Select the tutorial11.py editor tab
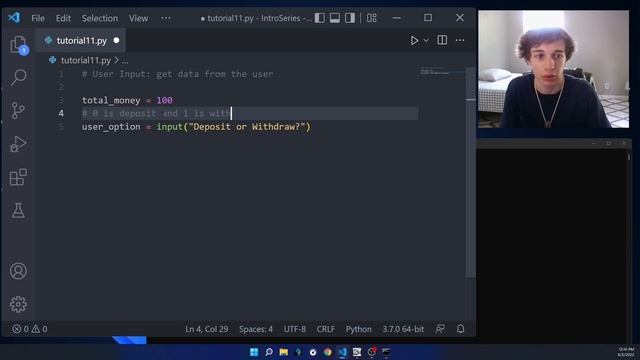The height and width of the screenshot is (360, 640). (80, 40)
